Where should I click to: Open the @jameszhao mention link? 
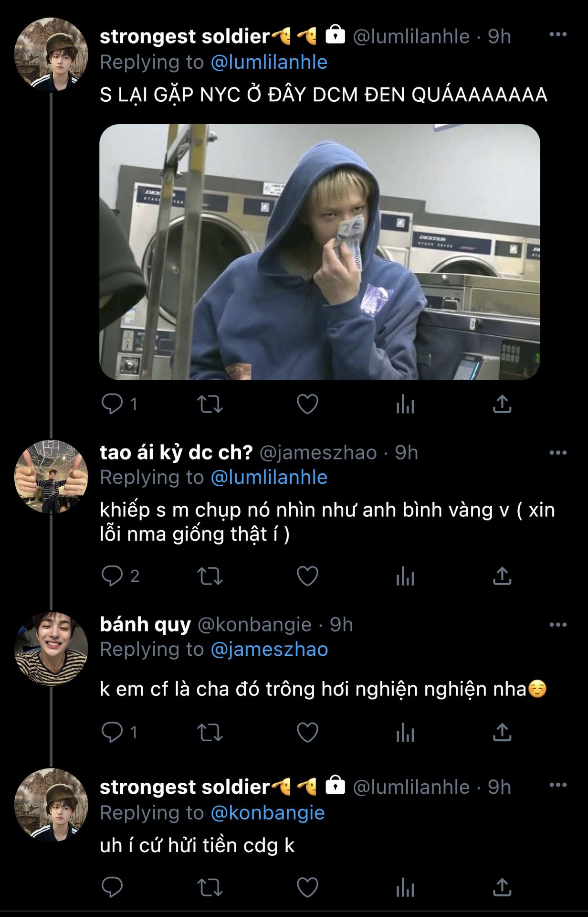[x=269, y=650]
